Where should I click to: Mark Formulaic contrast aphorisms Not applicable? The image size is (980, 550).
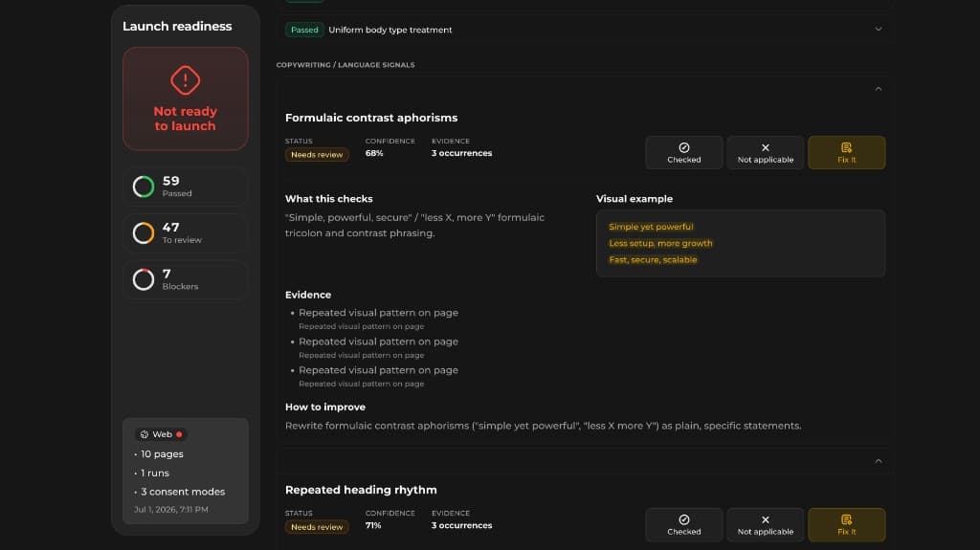[x=765, y=152]
